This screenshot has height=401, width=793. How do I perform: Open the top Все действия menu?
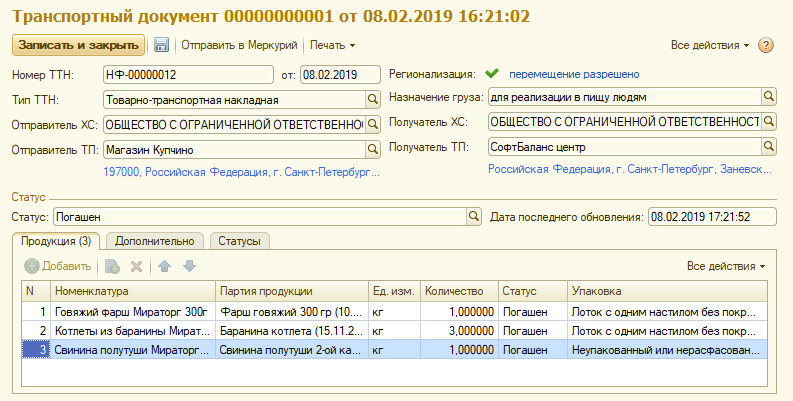pyautogui.click(x=709, y=46)
